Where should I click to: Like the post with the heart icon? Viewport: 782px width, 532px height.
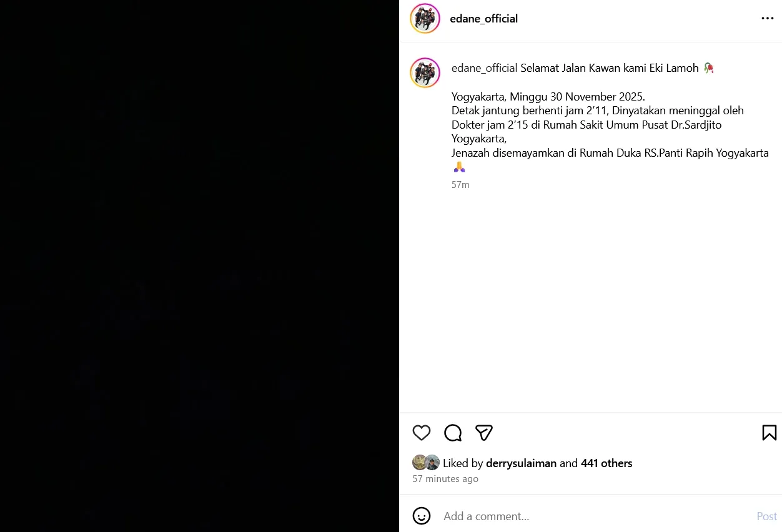[x=422, y=433]
